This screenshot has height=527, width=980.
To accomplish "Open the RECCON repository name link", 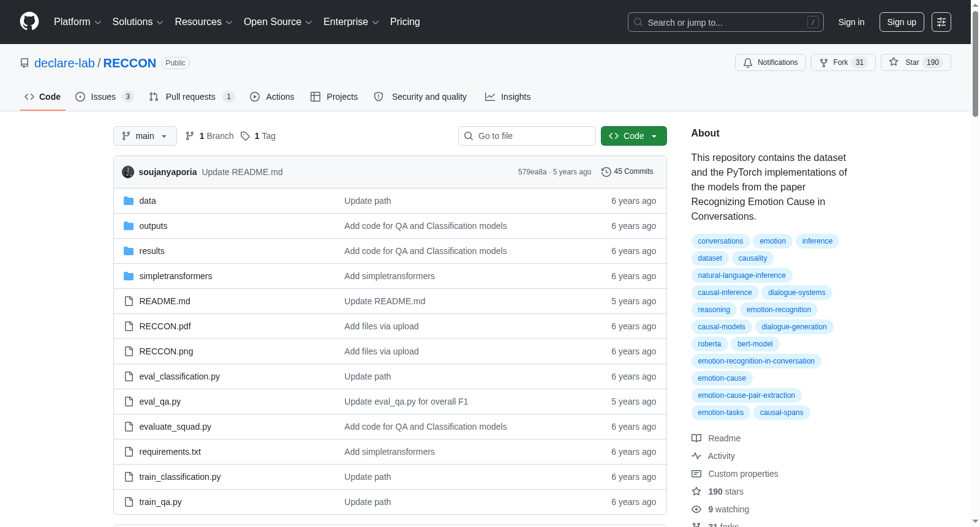I will click(x=130, y=63).
